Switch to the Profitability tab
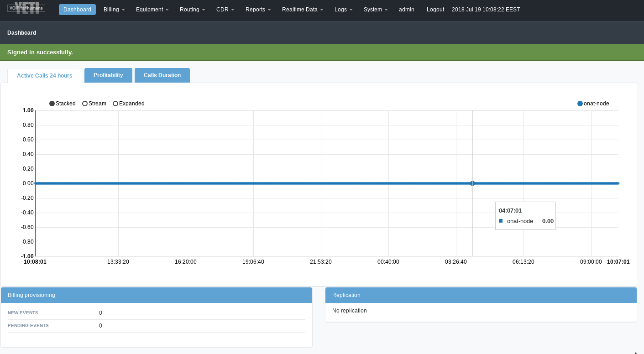 click(x=108, y=75)
